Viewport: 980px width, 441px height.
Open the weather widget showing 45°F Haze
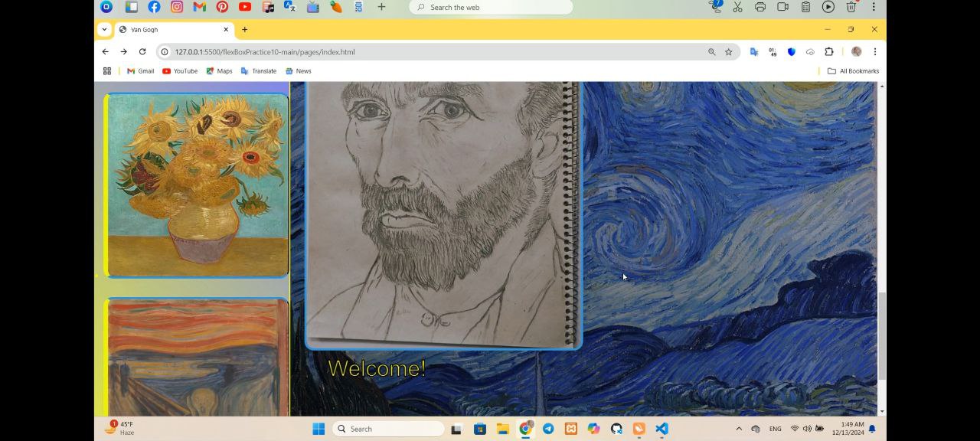pyautogui.click(x=120, y=428)
